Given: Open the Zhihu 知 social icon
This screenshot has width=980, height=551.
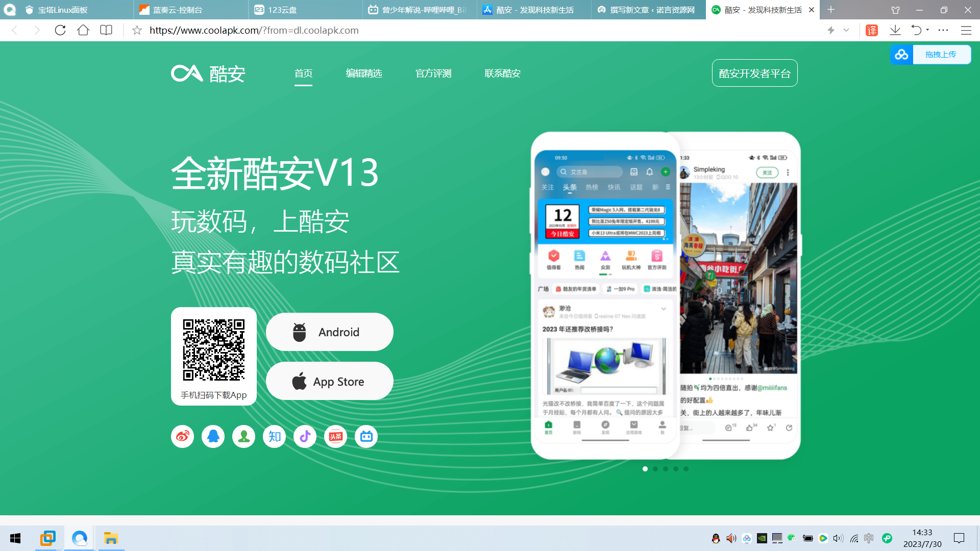Looking at the screenshot, I should coord(274,436).
